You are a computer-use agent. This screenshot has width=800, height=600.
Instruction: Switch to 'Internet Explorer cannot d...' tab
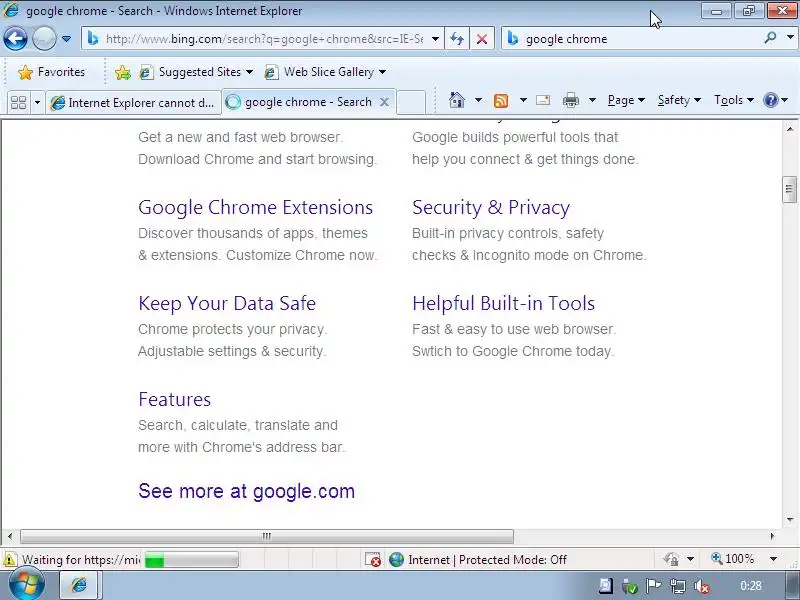click(x=133, y=103)
